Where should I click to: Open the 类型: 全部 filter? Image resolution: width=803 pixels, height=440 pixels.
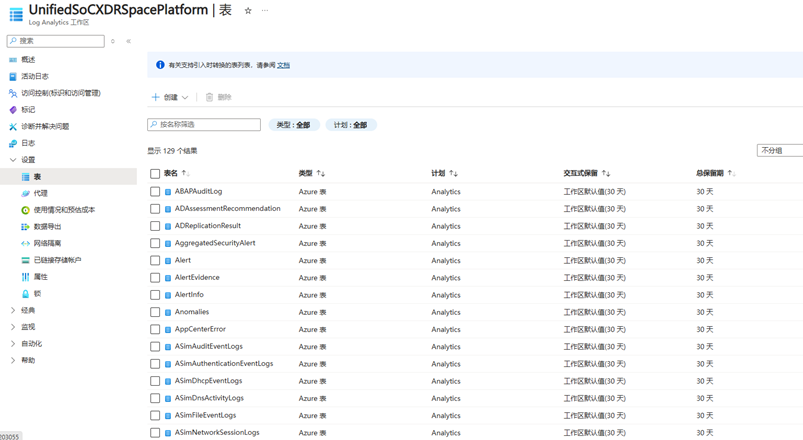coord(294,125)
